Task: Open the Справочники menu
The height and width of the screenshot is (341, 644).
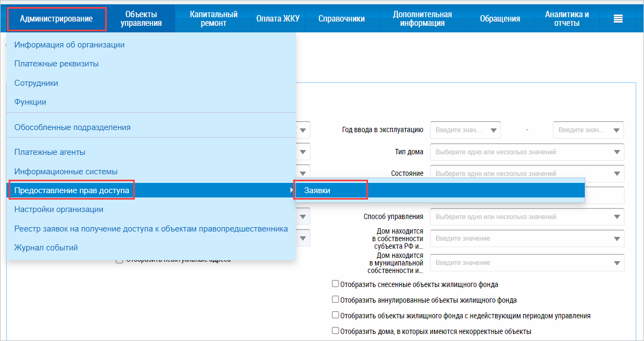Action: [341, 19]
